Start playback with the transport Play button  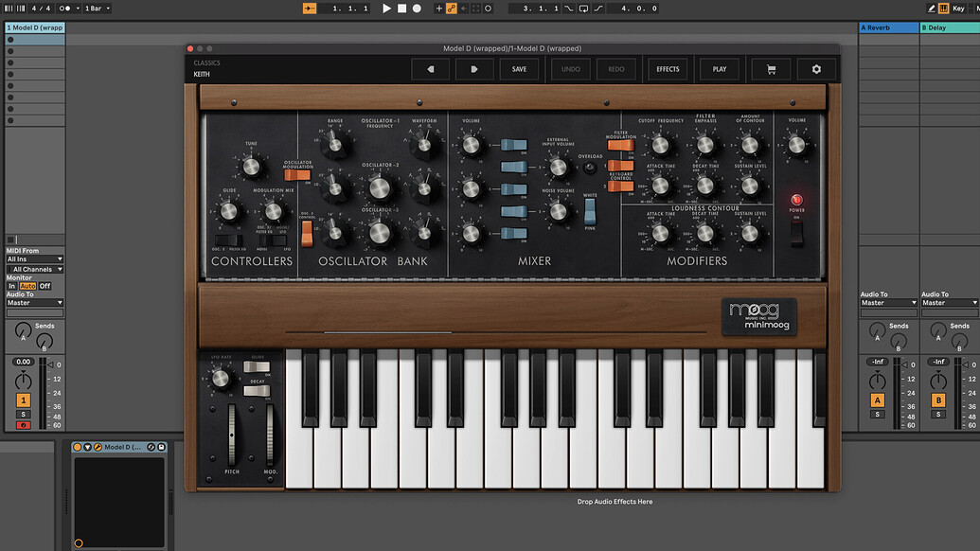click(384, 9)
